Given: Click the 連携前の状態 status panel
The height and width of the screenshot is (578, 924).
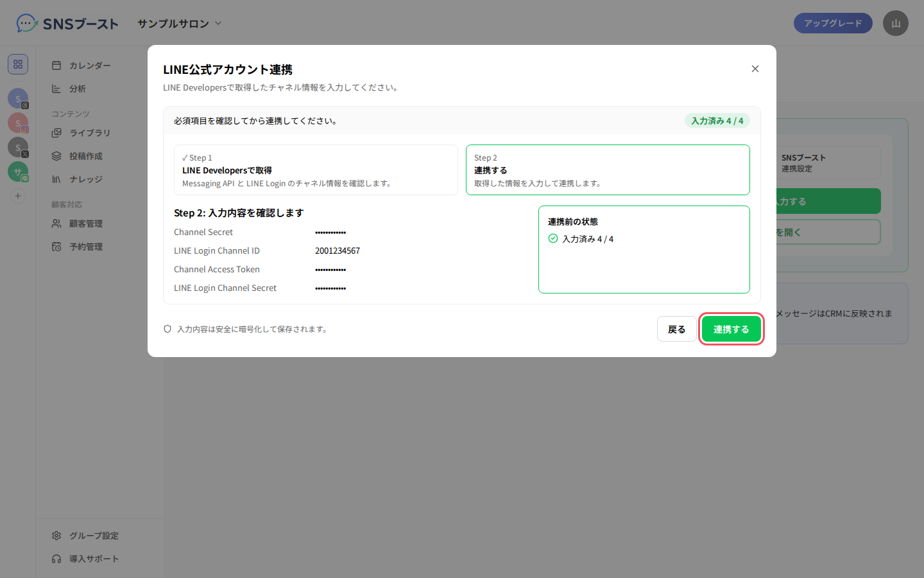Looking at the screenshot, I should coord(644,249).
